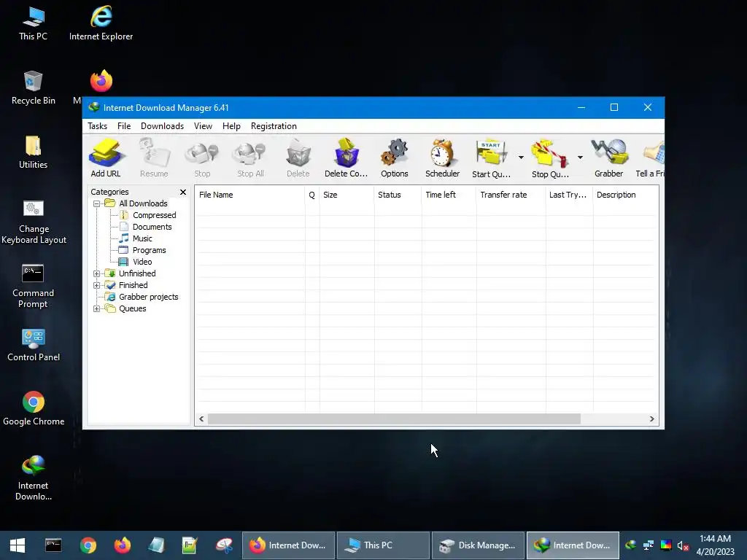Expand the Unfinished category node
Screen dimensions: 747x560
point(97,274)
